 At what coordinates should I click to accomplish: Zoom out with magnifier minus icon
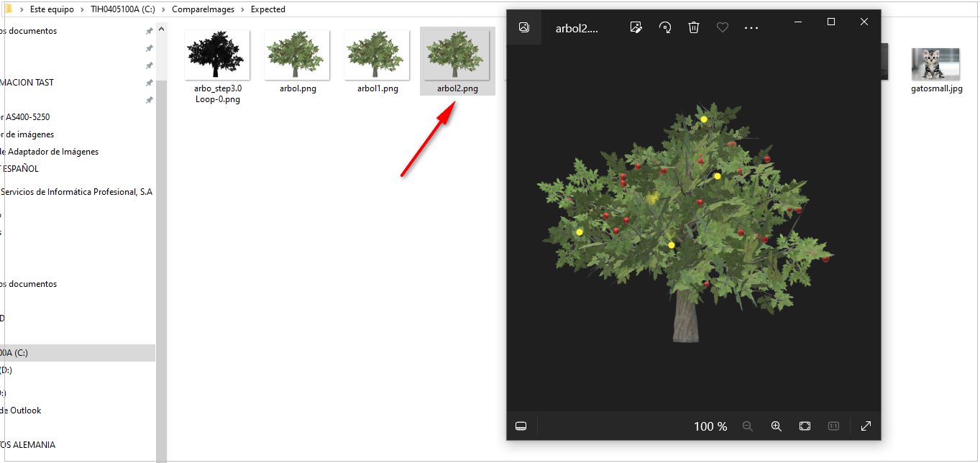748,426
